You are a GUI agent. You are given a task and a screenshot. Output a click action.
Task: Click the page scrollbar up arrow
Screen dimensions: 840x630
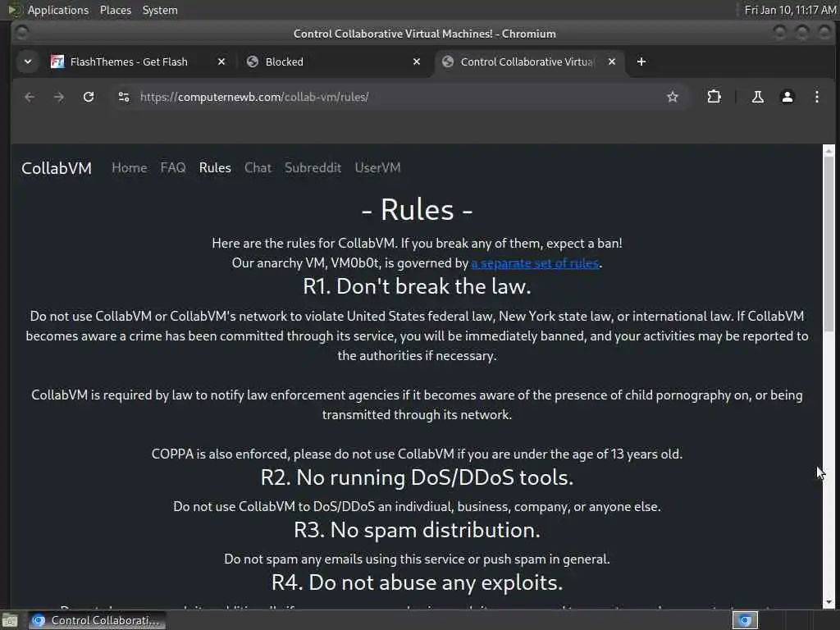click(829, 150)
